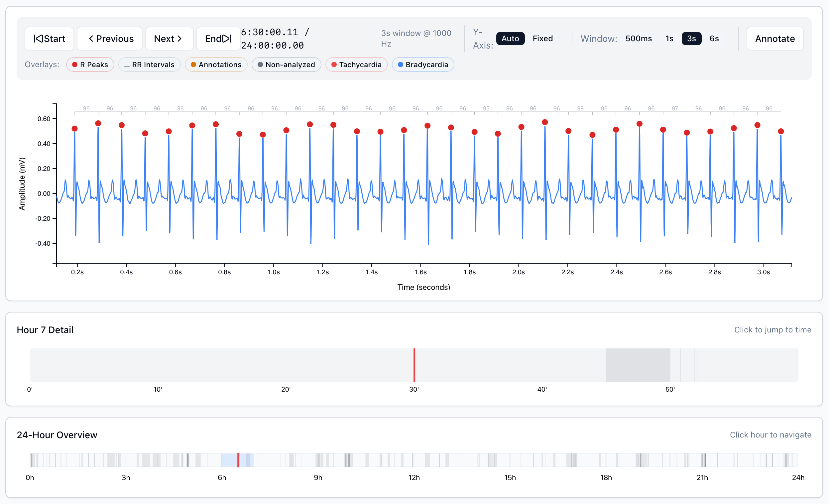
Task: Click the orange Annotations overlay dot
Action: [x=193, y=64]
